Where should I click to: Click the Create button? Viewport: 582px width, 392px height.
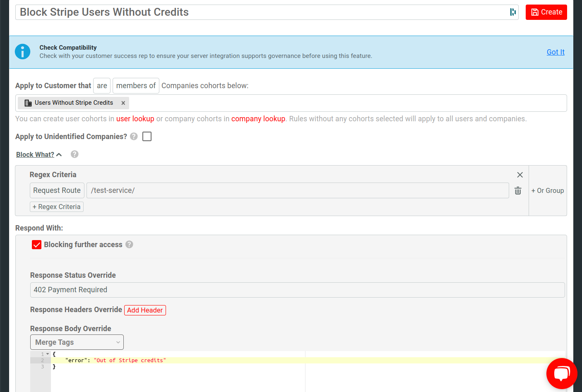pos(546,12)
